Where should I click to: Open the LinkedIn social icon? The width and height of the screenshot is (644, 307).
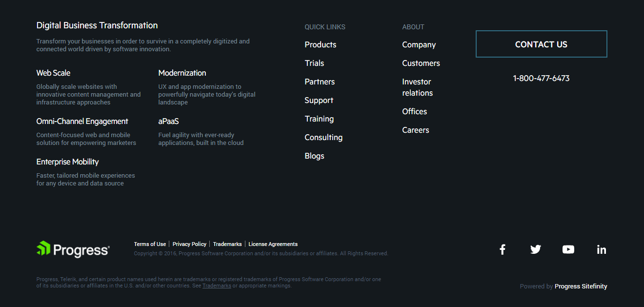coord(601,249)
